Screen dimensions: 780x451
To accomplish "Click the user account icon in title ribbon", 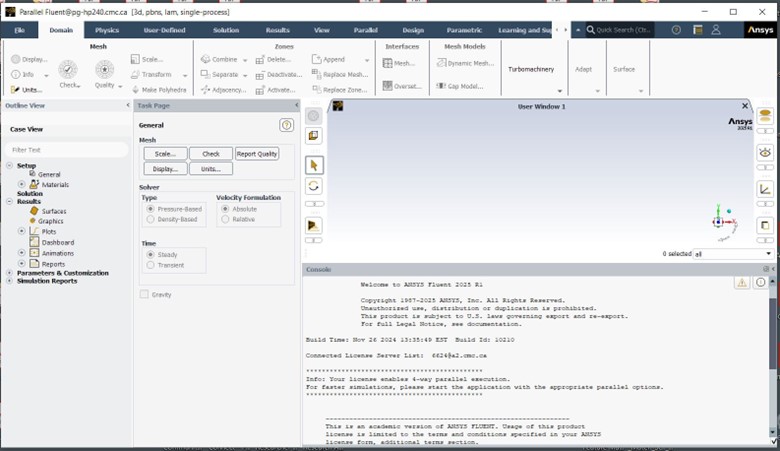I will (x=716, y=30).
